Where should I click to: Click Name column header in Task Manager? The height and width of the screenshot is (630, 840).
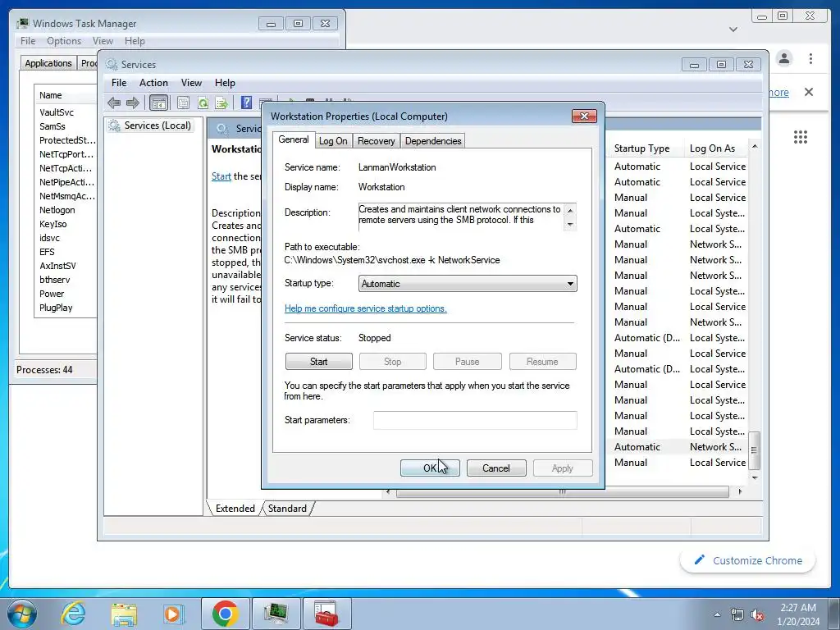pos(66,95)
